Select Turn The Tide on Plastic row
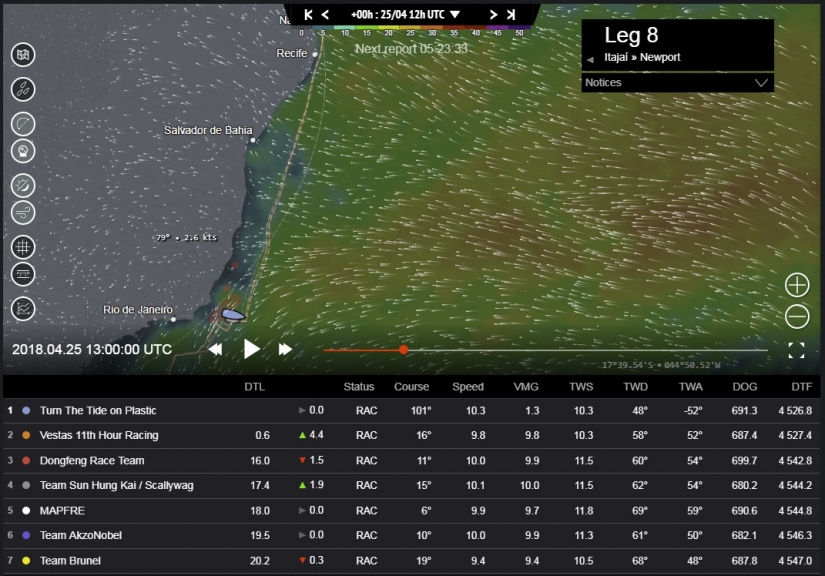825x576 pixels. [98, 410]
